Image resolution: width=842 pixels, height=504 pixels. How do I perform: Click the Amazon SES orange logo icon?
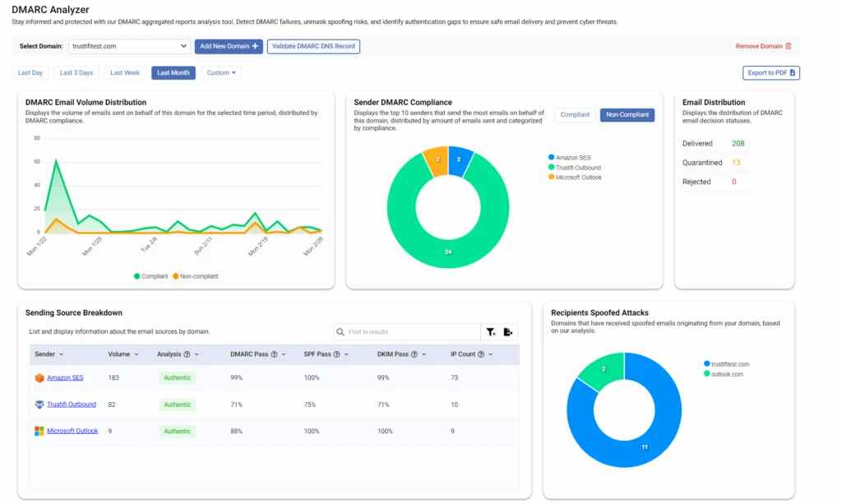tap(39, 378)
